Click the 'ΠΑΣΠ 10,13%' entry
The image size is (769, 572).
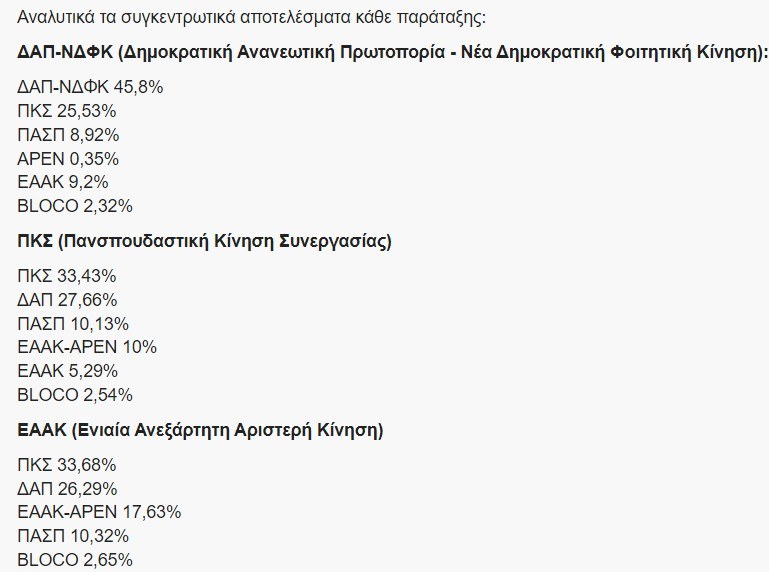click(x=74, y=323)
